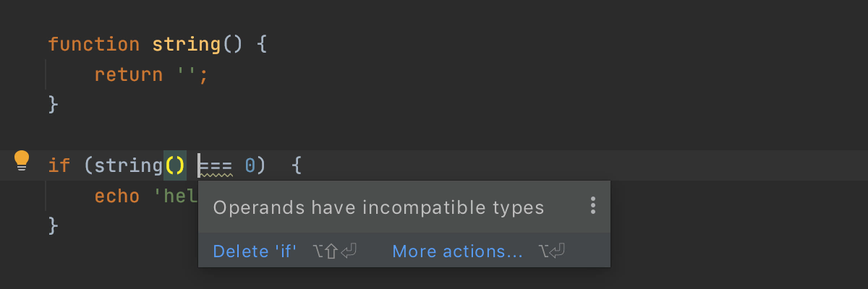The image size is (868, 289).
Task: Click the underlined === operator
Action: pos(216,166)
